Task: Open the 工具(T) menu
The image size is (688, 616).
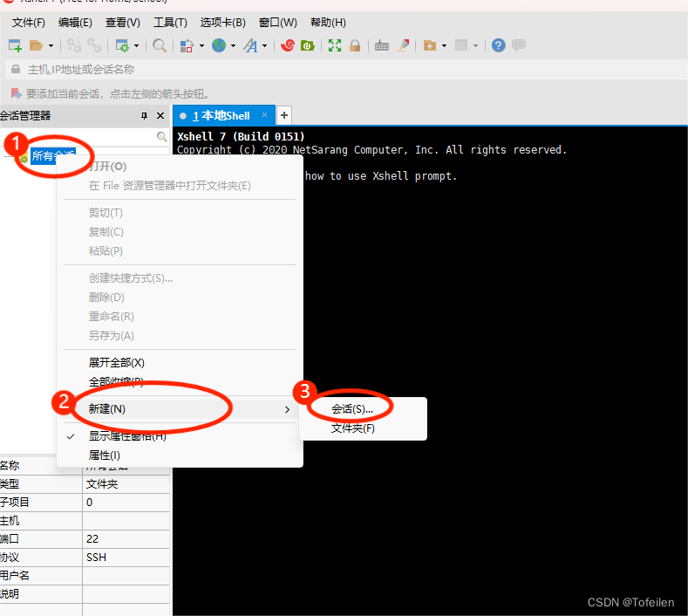Action: coord(170,23)
